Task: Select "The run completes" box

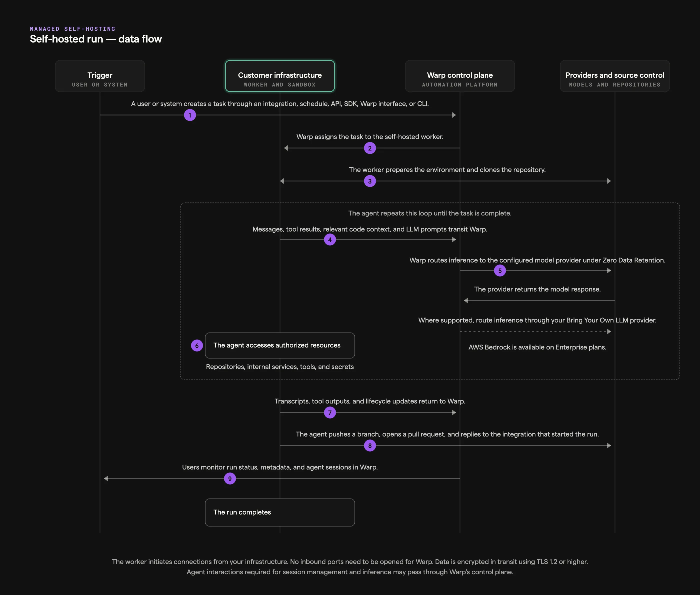Action: coord(280,512)
